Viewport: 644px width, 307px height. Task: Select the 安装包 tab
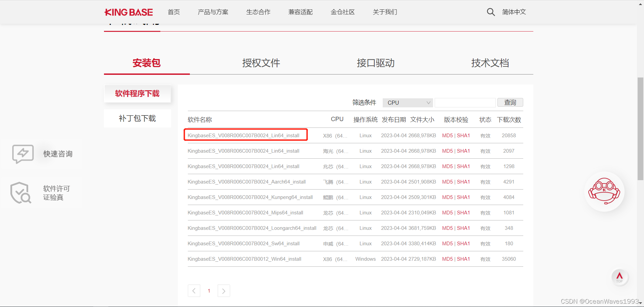tap(147, 63)
